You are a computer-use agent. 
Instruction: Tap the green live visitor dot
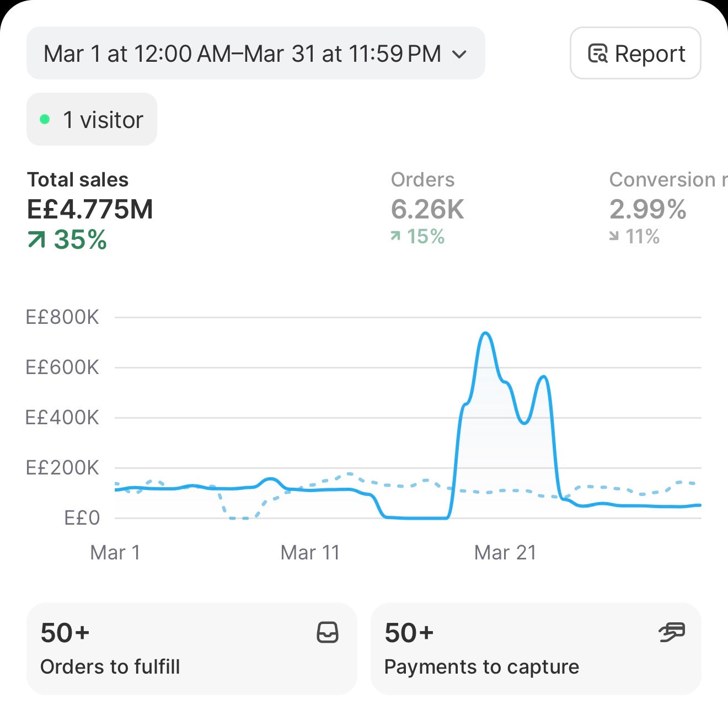[45, 119]
